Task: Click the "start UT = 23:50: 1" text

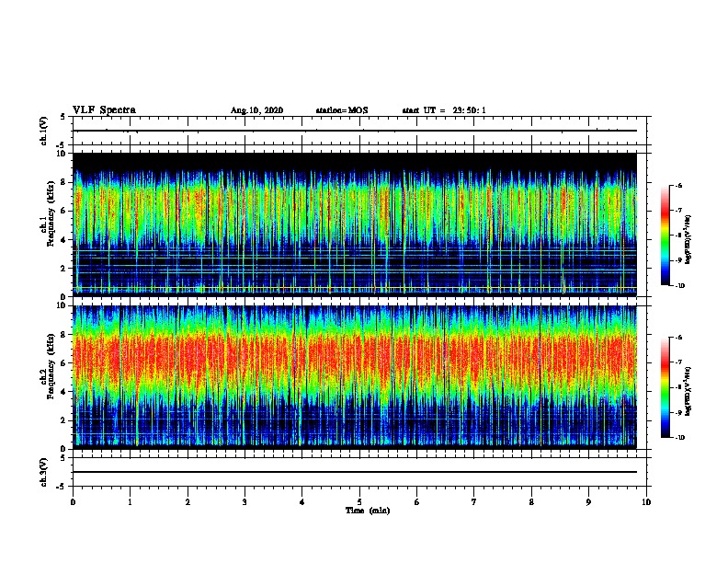Action: 444,110
